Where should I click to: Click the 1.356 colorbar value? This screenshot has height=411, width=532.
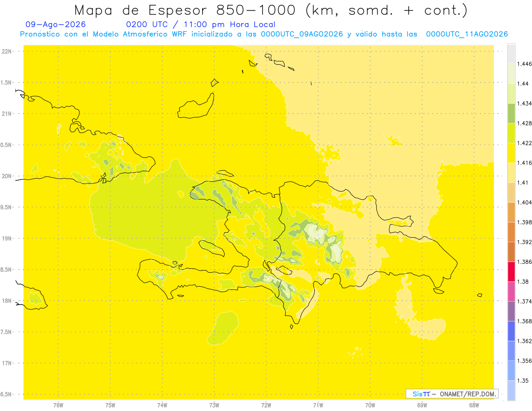pyautogui.click(x=524, y=361)
